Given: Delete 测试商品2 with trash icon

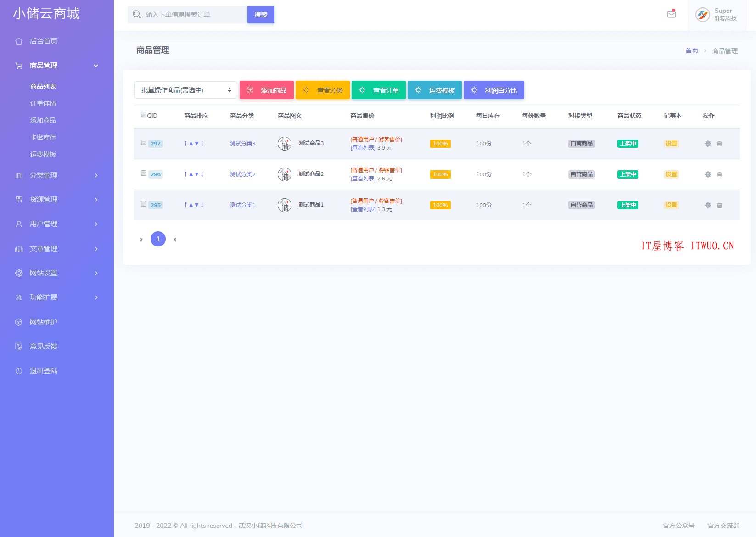Looking at the screenshot, I should [719, 174].
